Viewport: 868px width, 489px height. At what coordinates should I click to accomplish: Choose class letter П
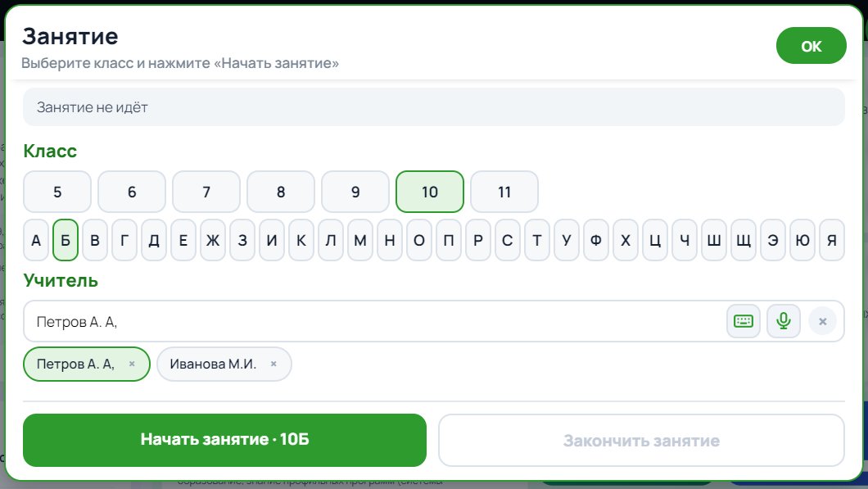pos(449,240)
